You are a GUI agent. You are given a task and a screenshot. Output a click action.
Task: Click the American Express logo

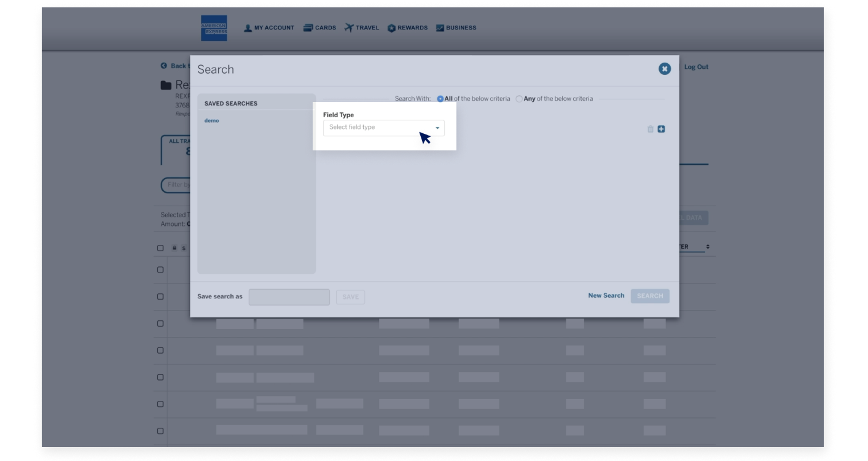(x=213, y=27)
